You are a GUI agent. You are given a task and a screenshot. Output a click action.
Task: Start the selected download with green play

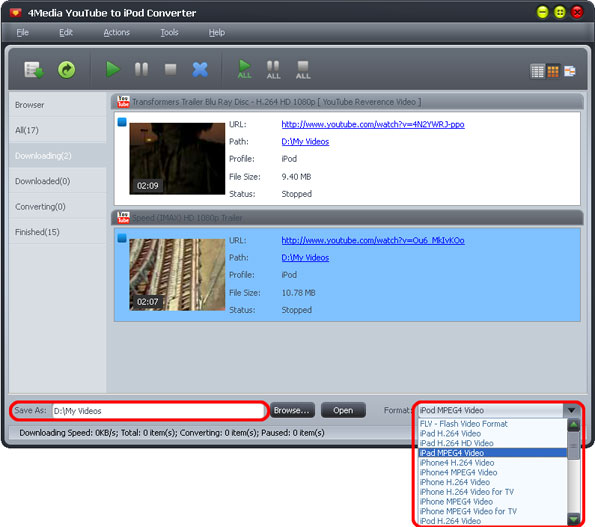(113, 69)
